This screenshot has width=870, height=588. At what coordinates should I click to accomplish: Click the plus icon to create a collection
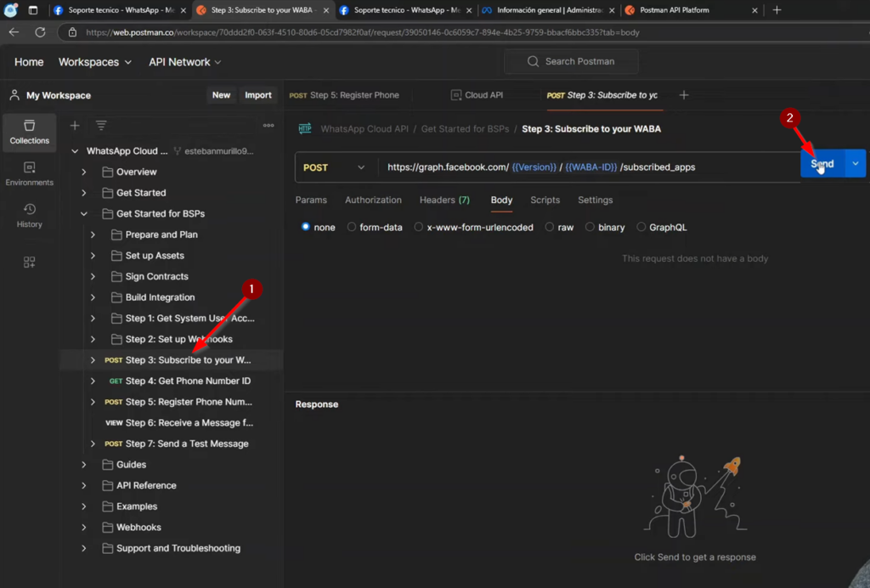75,126
